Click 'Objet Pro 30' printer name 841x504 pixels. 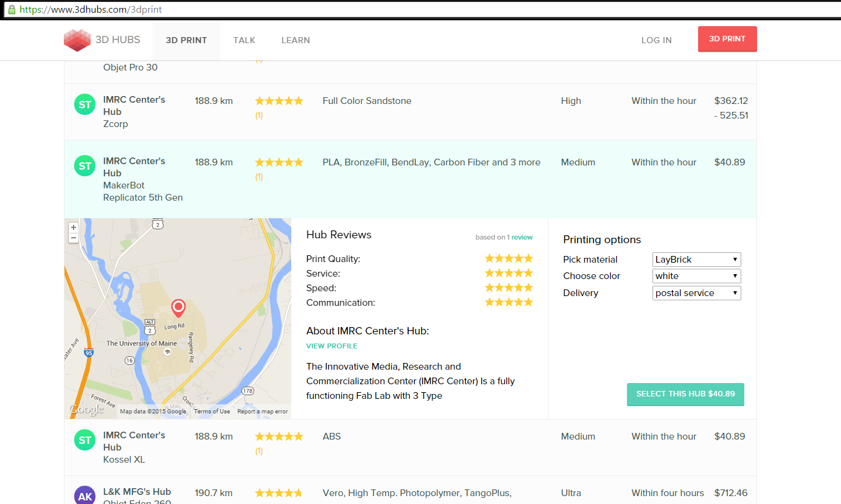130,67
